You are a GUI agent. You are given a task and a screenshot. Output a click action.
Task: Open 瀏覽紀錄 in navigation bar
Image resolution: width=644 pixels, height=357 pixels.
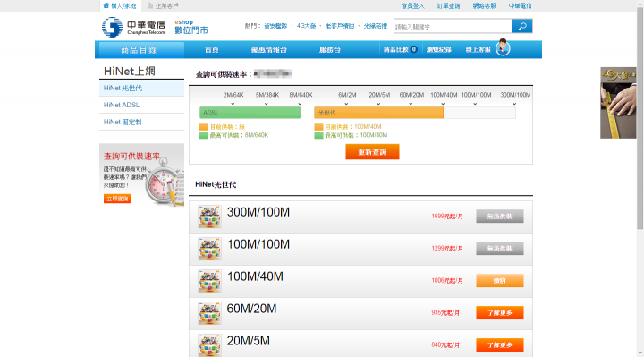pyautogui.click(x=438, y=50)
